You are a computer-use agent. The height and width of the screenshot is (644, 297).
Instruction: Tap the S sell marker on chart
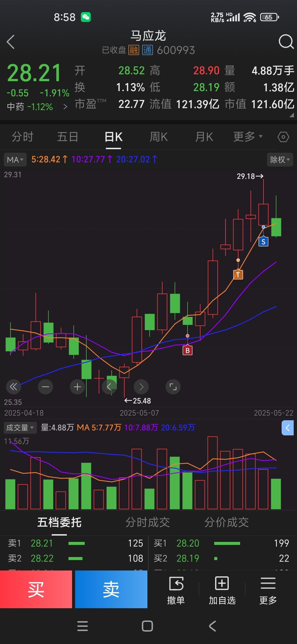263,241
